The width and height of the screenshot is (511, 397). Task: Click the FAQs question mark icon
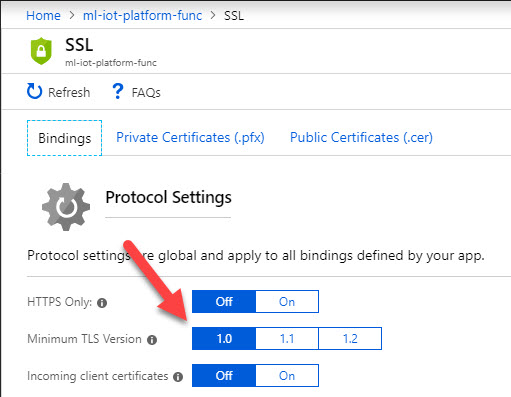pos(117,91)
